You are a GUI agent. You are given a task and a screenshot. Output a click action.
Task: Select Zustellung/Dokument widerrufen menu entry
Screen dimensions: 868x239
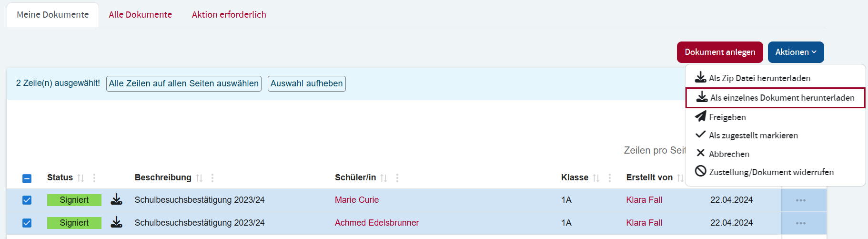pos(771,172)
